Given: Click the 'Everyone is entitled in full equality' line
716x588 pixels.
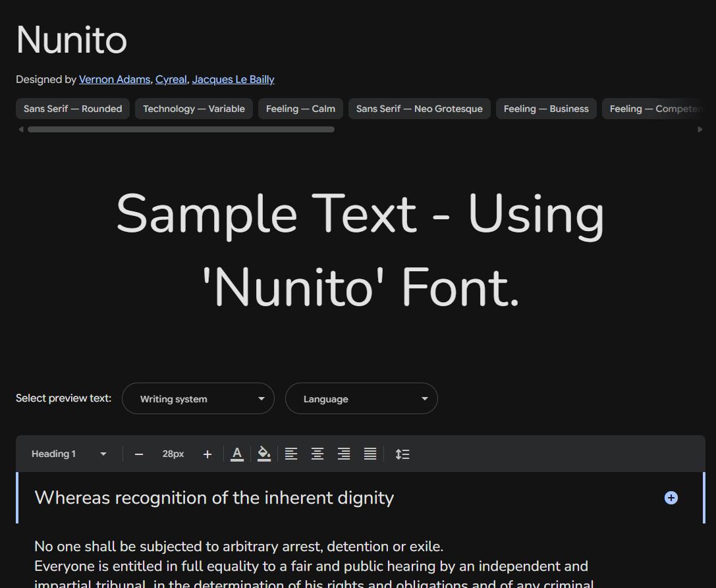Looking at the screenshot, I should 311,566.
